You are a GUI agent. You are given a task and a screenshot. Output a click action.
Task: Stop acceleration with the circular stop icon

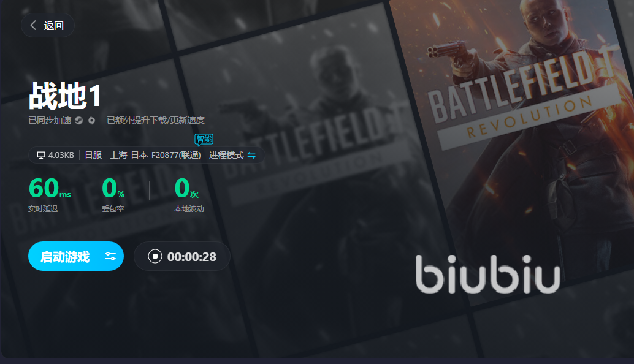(x=155, y=256)
